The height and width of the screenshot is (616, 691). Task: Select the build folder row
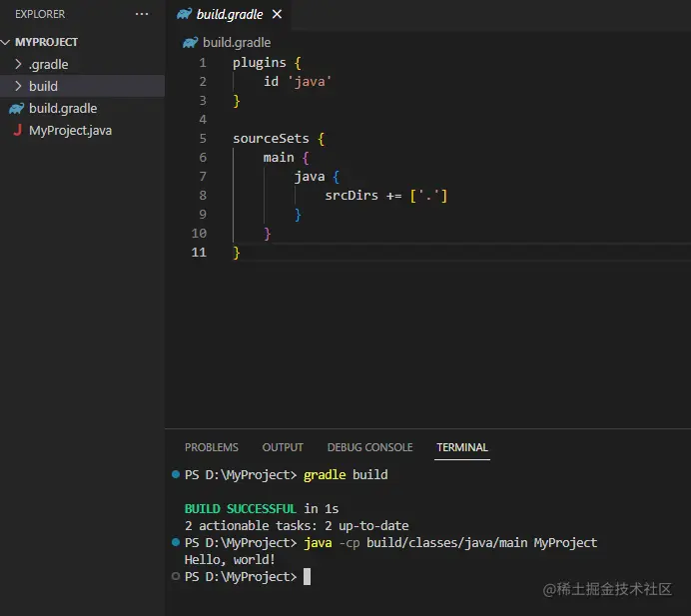[83, 86]
